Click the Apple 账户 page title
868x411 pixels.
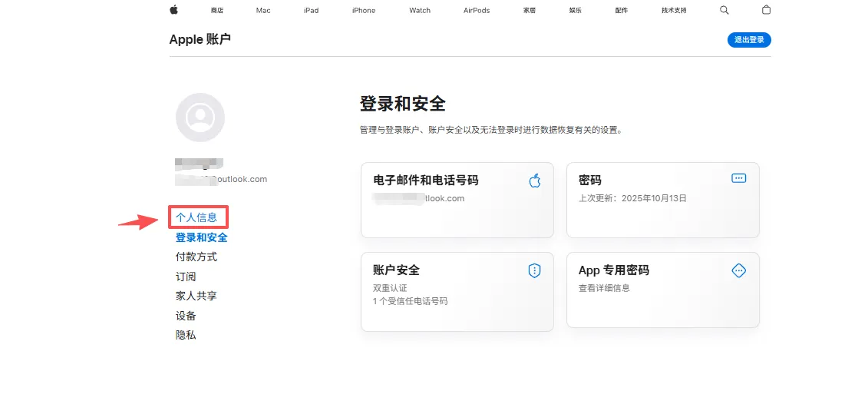click(200, 39)
